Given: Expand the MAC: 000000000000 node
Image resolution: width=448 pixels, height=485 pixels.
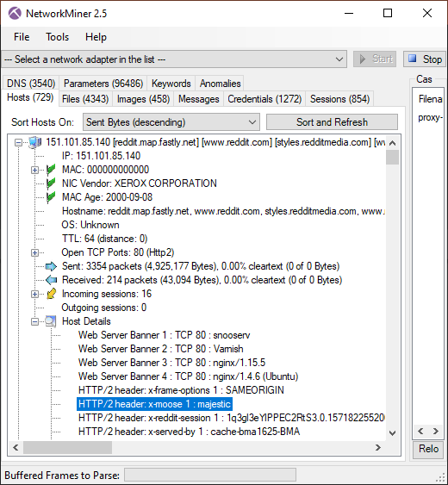Looking at the screenshot, I should (34, 170).
